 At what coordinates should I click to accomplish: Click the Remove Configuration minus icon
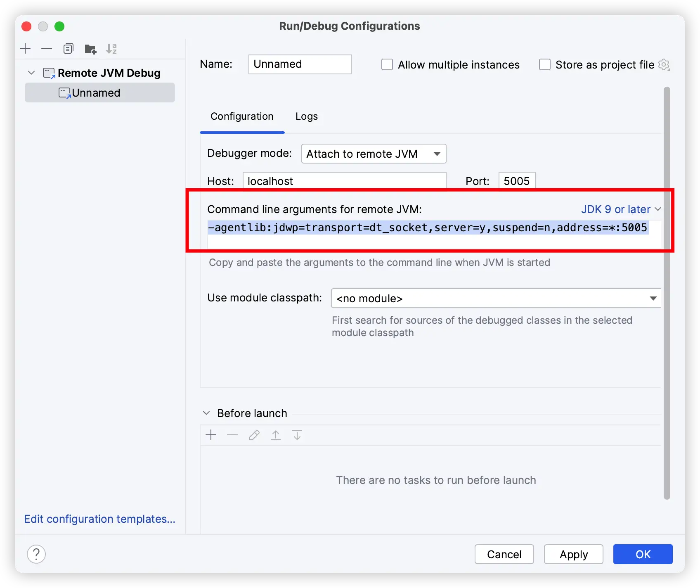pyautogui.click(x=47, y=49)
